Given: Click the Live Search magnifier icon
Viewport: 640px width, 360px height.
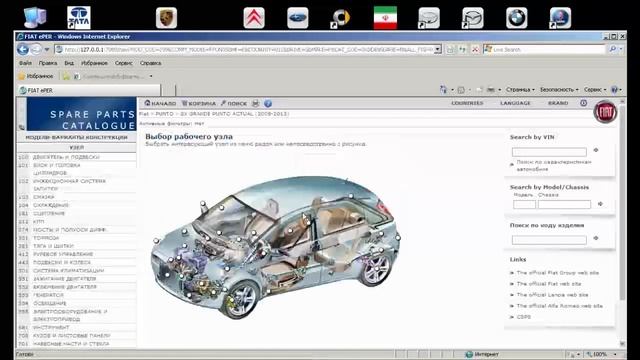Looking at the screenshot, I should coord(612,49).
